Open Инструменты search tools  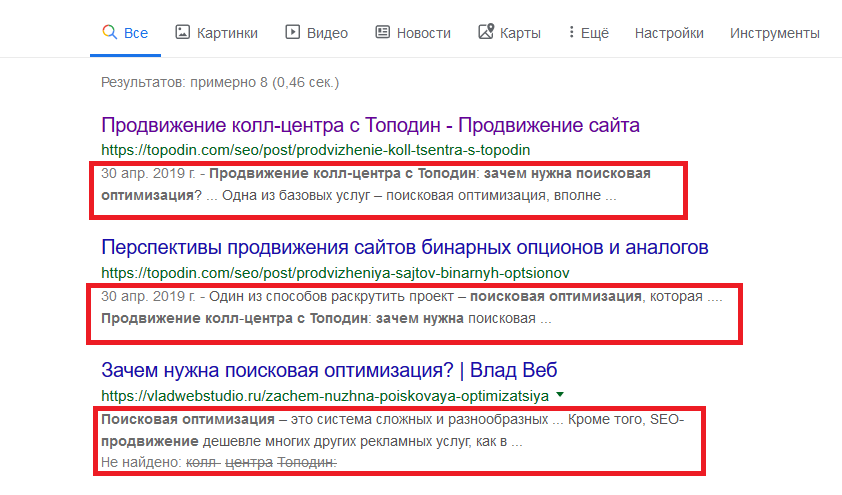774,33
